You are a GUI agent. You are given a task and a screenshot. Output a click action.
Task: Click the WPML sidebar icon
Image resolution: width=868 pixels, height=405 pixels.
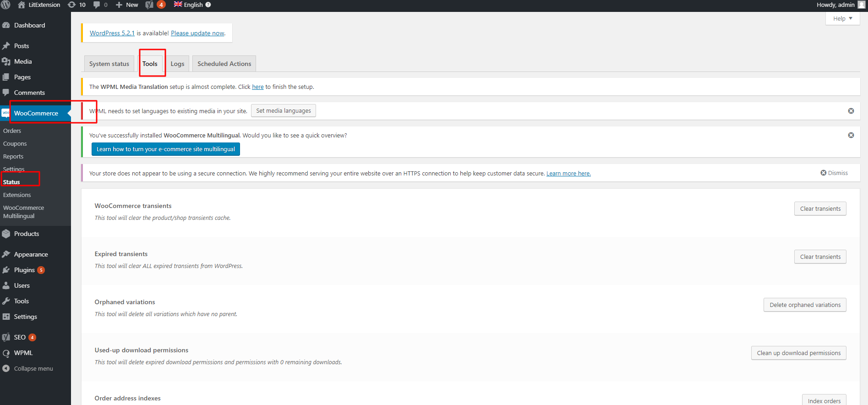6,353
